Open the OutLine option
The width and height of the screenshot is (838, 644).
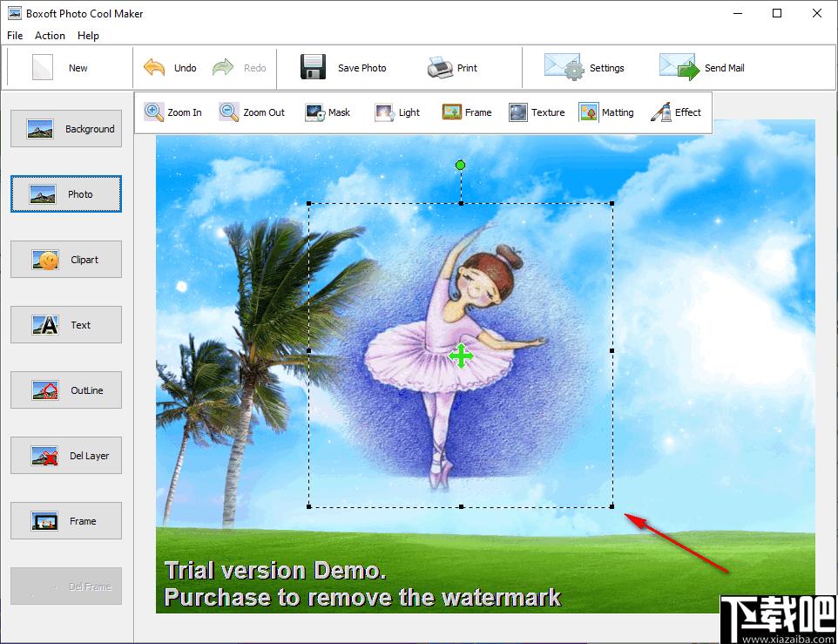coord(66,390)
